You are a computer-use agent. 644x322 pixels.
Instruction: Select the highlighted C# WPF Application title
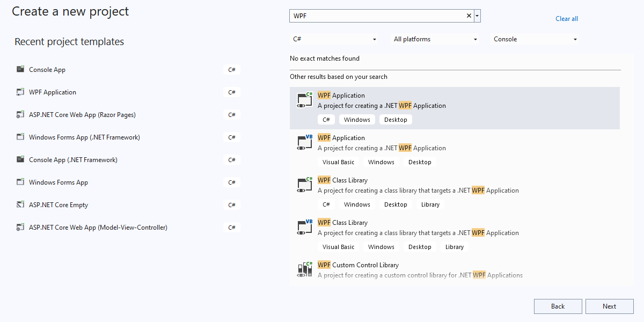coord(341,96)
